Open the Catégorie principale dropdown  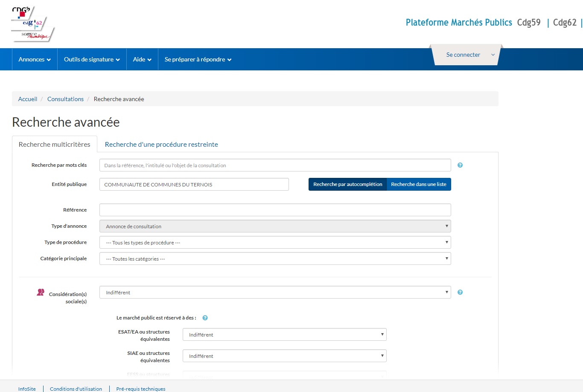point(275,258)
